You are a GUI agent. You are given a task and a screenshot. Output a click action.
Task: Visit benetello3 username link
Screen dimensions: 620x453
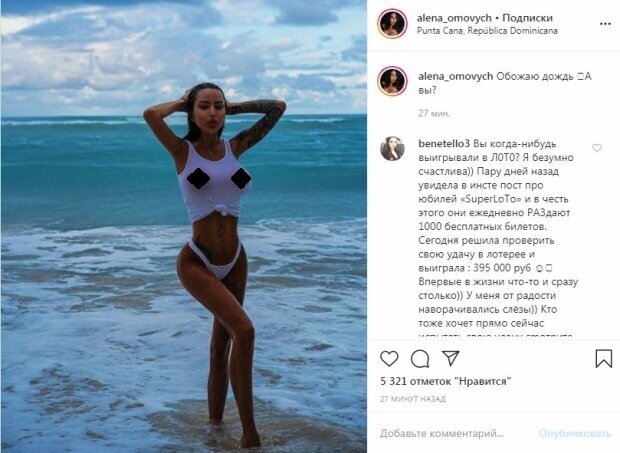coord(444,143)
